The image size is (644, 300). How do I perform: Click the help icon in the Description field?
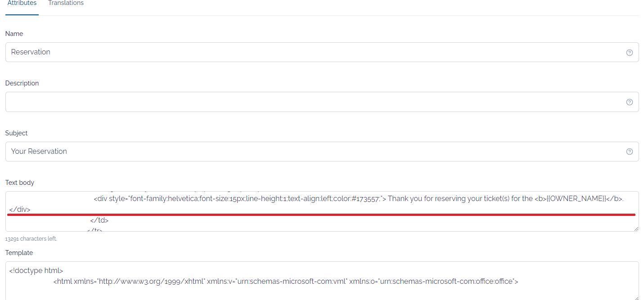(629, 102)
